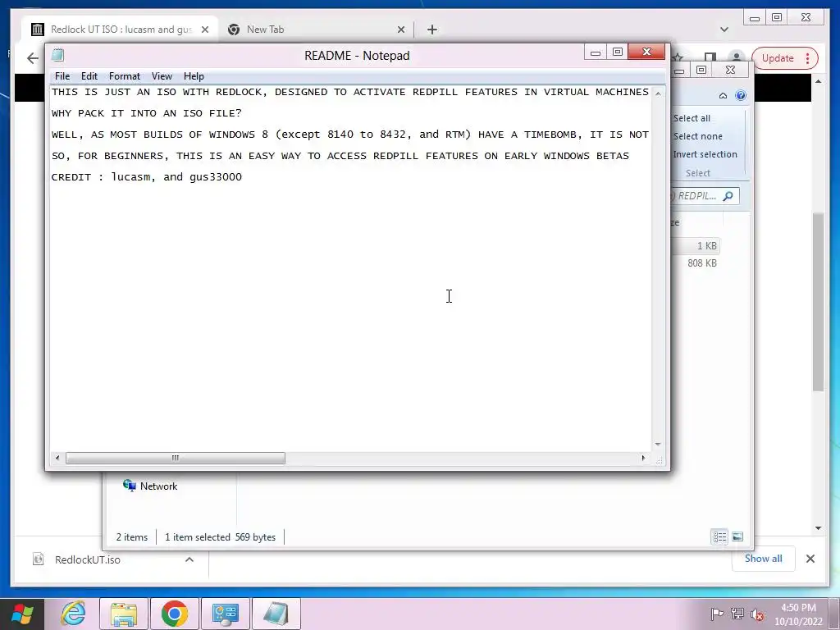Open File Explorer from taskbar
Viewport: 840px width, 630px height.
pyautogui.click(x=124, y=614)
